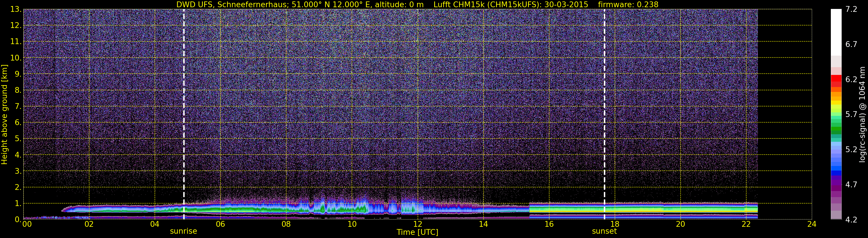Click the '6.7' colorbar label

(x=851, y=44)
